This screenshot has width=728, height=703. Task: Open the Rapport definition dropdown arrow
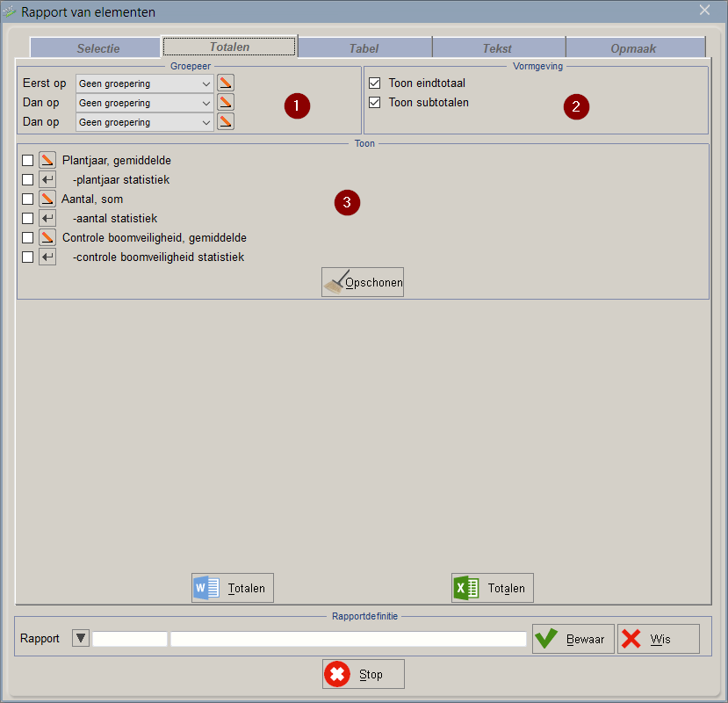click(x=81, y=639)
